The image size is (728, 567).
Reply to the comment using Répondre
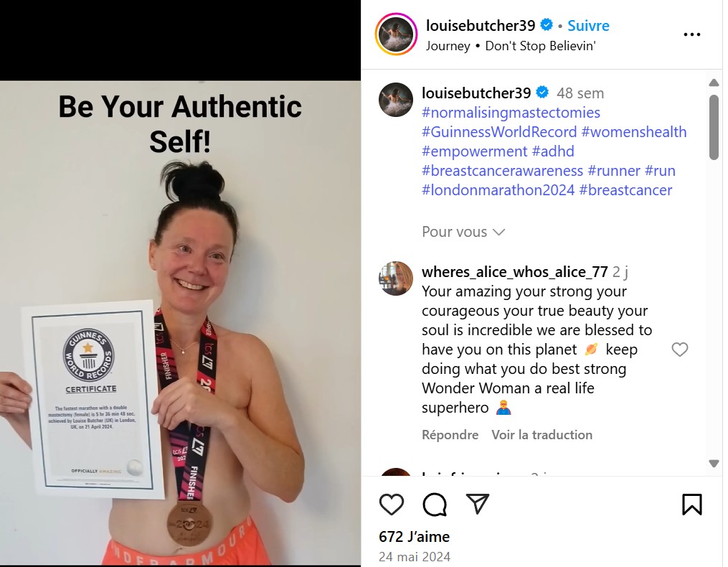click(450, 435)
